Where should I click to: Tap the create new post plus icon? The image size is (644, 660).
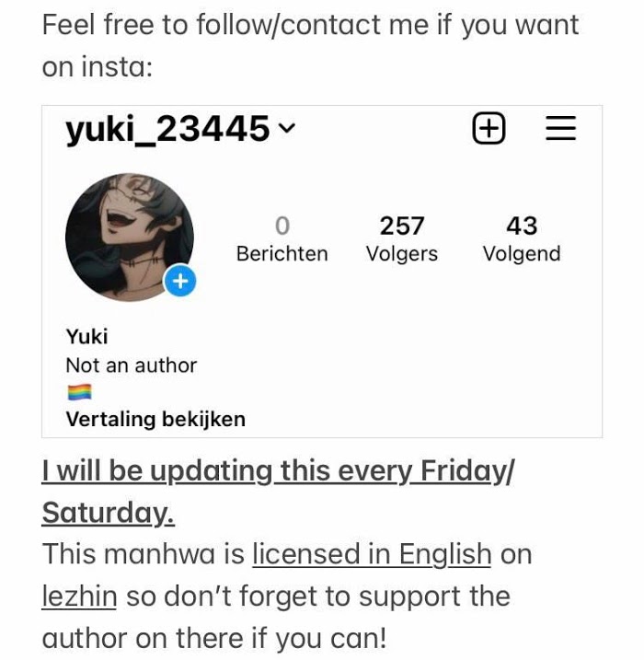click(489, 128)
